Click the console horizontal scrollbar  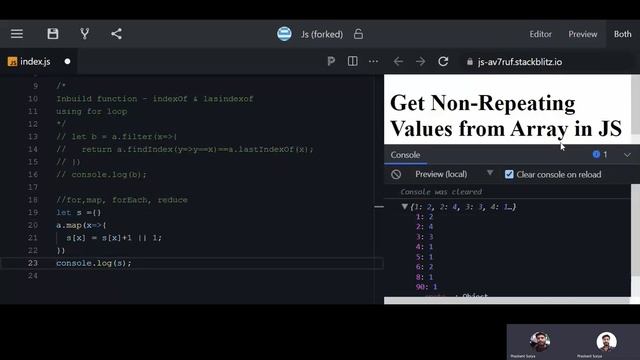507,300
